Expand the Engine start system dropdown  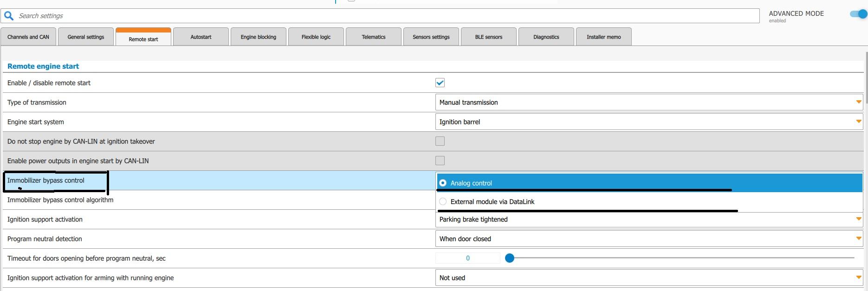pos(648,122)
